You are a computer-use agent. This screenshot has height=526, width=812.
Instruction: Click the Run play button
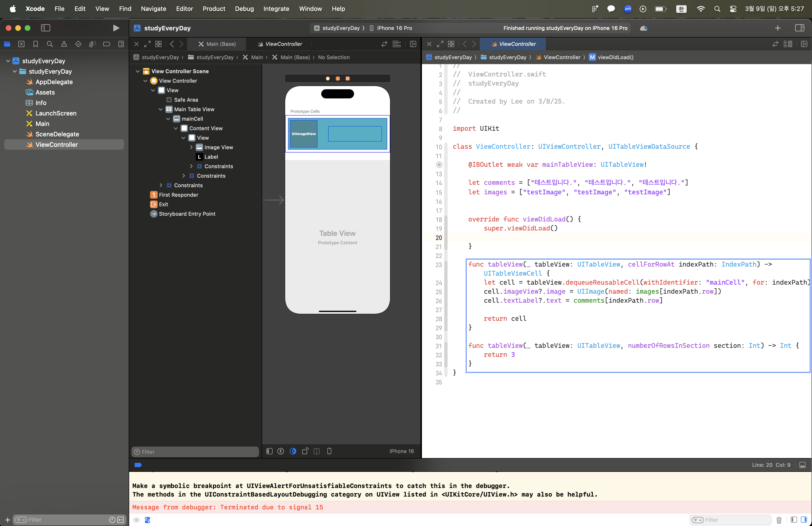[116, 28]
